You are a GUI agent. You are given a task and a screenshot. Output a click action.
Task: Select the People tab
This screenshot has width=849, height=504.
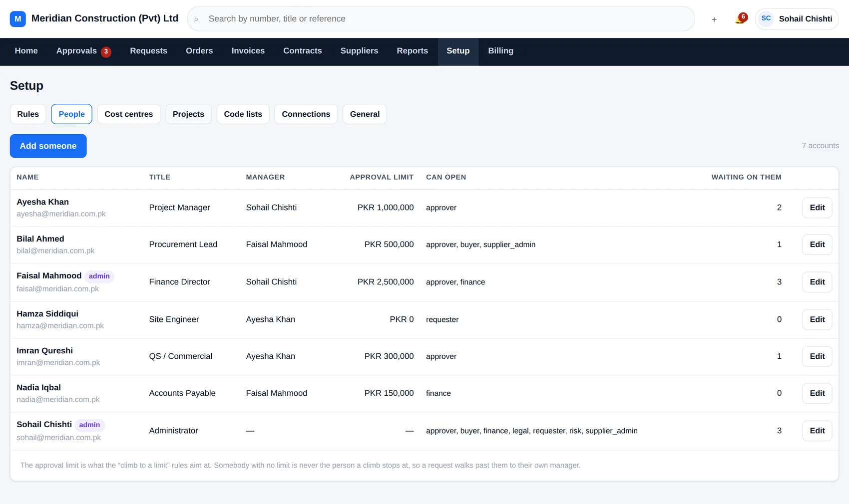72,114
